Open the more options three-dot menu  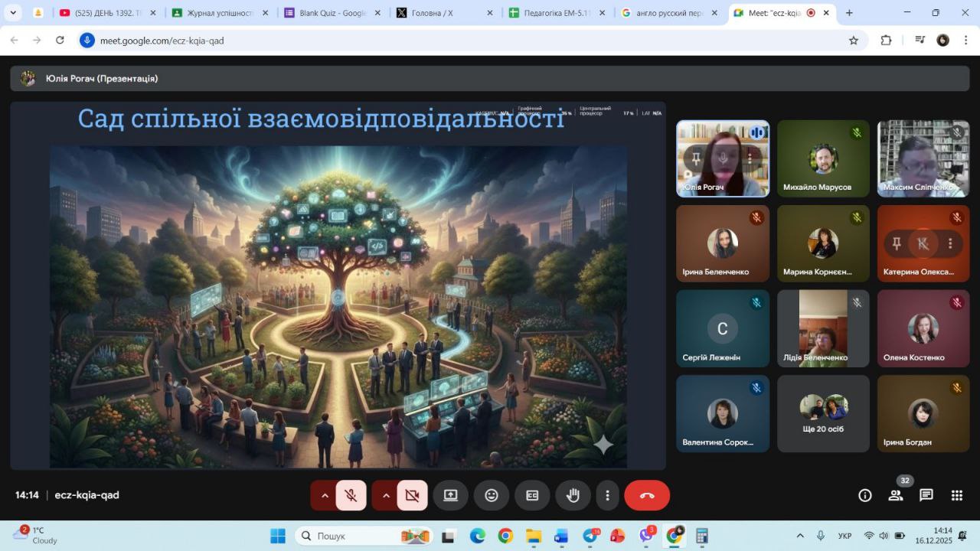pos(607,495)
